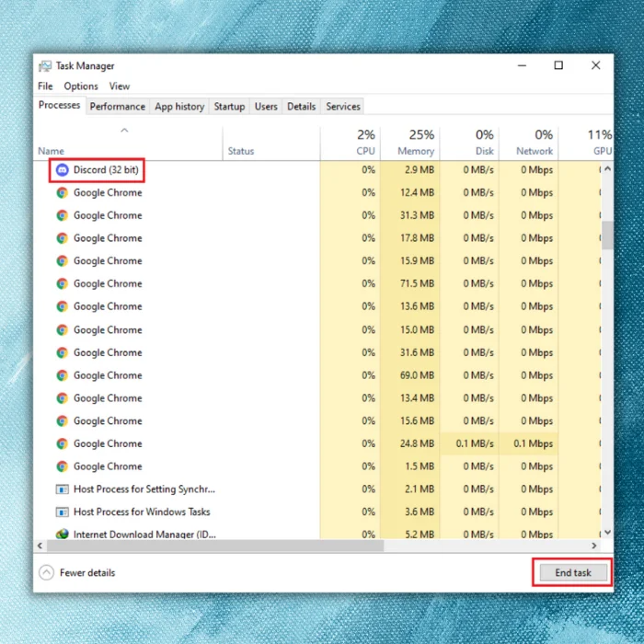
Task: Click the Task Manager icon in the title bar
Action: 45,66
